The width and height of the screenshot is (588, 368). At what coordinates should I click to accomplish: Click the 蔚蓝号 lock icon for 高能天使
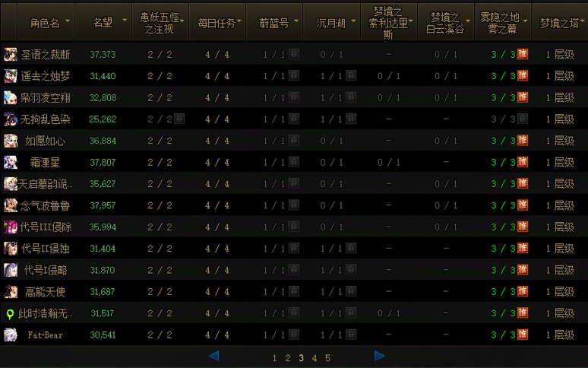coord(294,291)
